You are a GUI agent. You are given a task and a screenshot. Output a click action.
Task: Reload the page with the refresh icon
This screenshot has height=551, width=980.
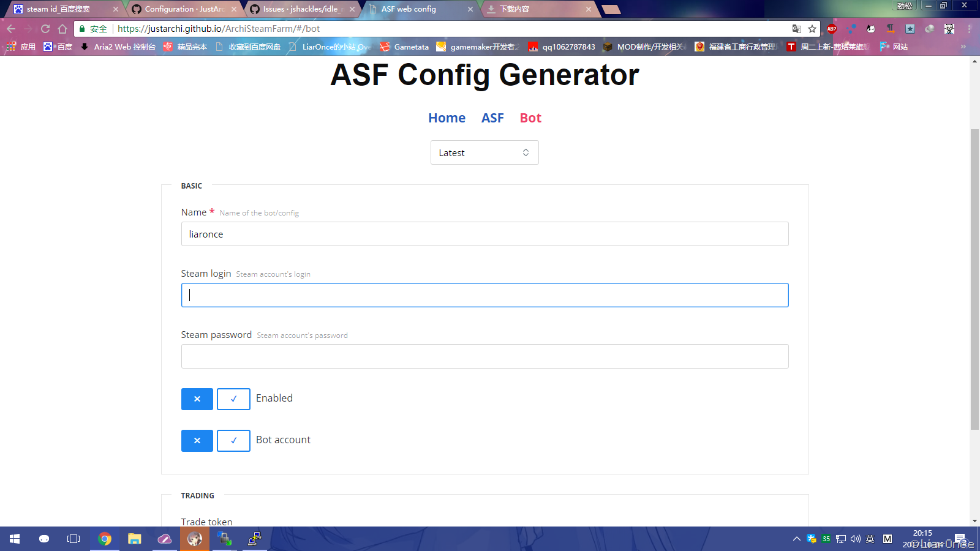coord(45,29)
